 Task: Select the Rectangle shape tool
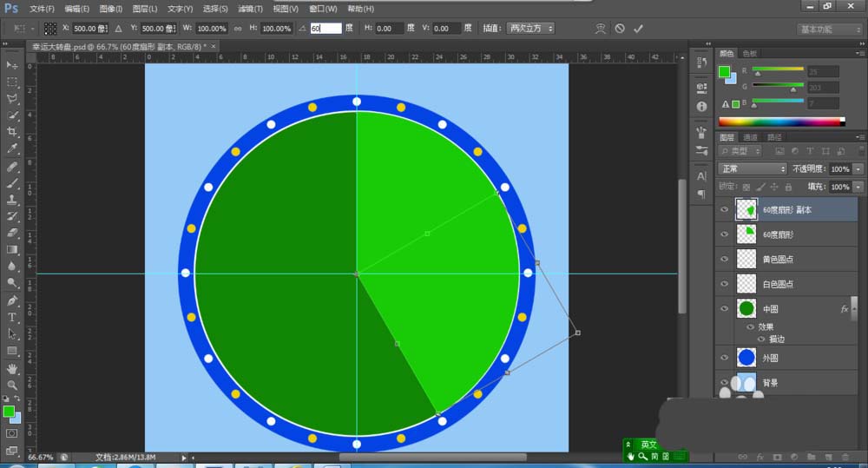[11, 351]
